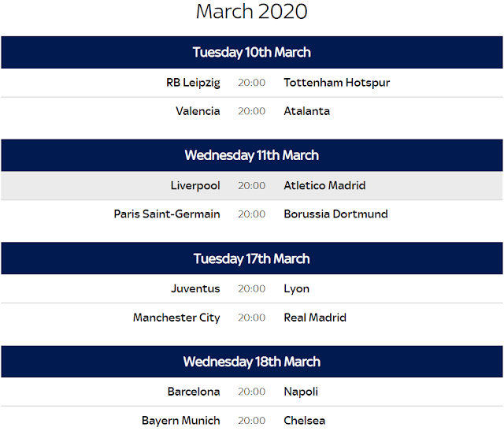Click the March 2020 heading
The image size is (504, 431).
(x=252, y=12)
